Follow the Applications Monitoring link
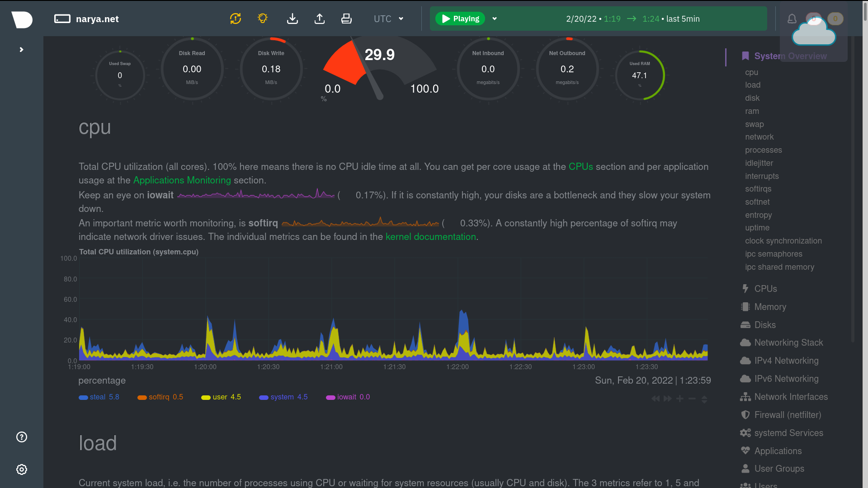 coord(182,180)
